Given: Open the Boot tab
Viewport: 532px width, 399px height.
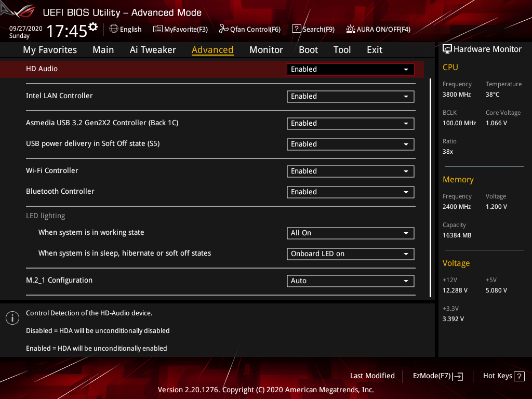Looking at the screenshot, I should point(308,50).
